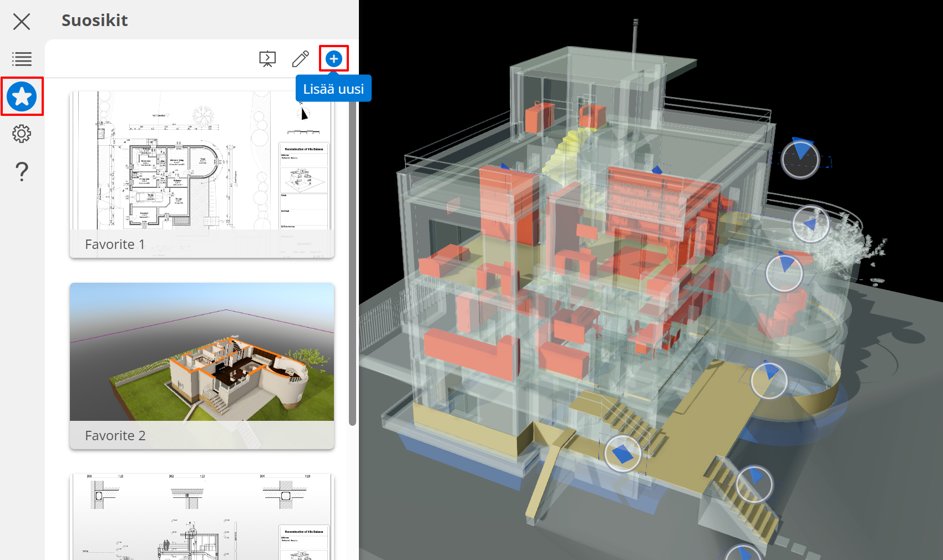Select the 3D marker containing a blue diamond
This screenshot has height=560, width=943.
(x=623, y=454)
